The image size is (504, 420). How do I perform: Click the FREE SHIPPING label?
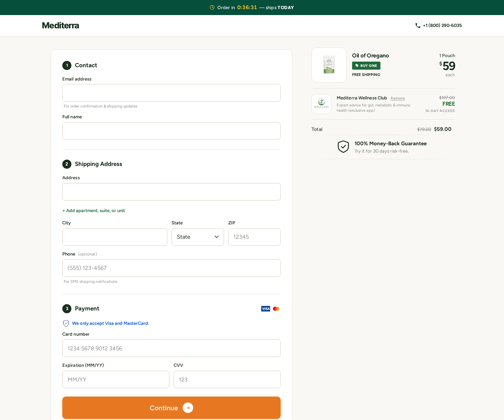coord(366,75)
